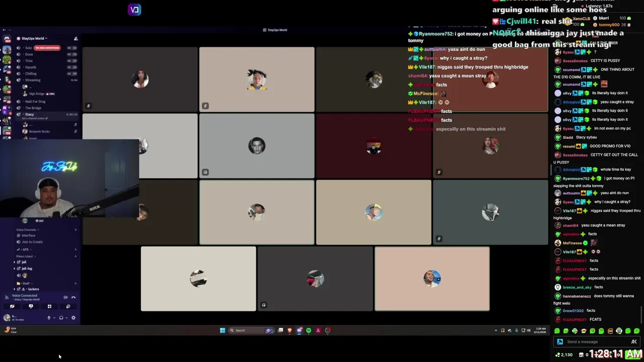Collapse the Staff category
The width and height of the screenshot is (644, 362).
point(24,283)
